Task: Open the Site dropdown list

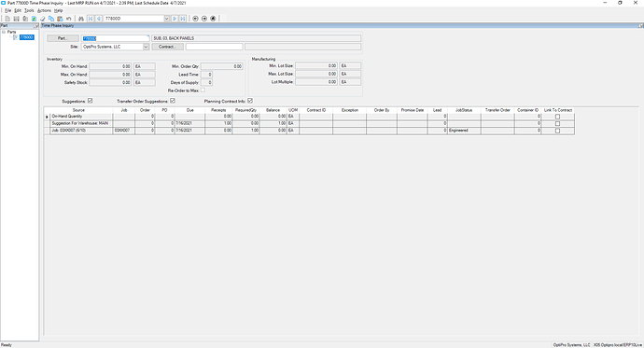Action: [146, 47]
